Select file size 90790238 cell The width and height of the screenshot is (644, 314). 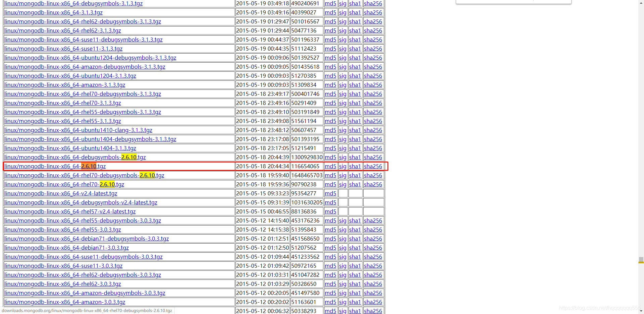307,184
